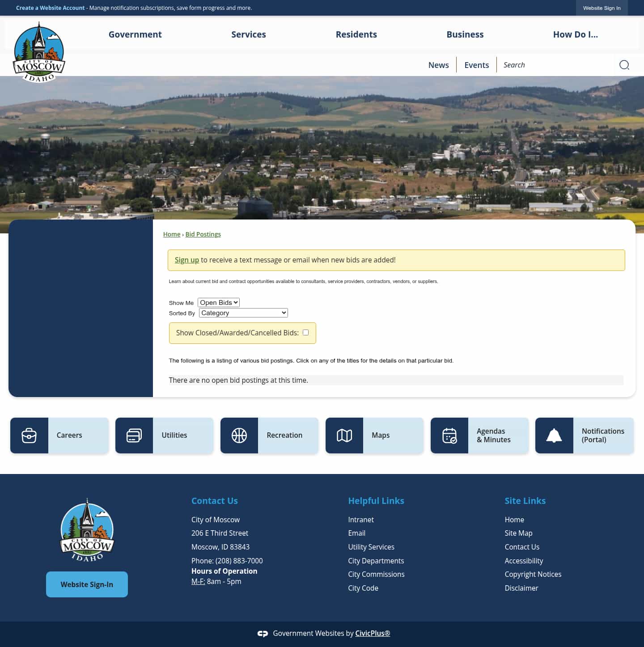Click the Contact Us footer heading

point(215,501)
